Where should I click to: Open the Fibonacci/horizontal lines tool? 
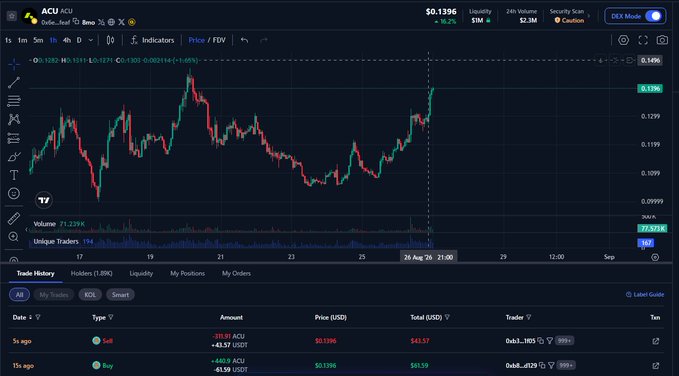[14, 101]
